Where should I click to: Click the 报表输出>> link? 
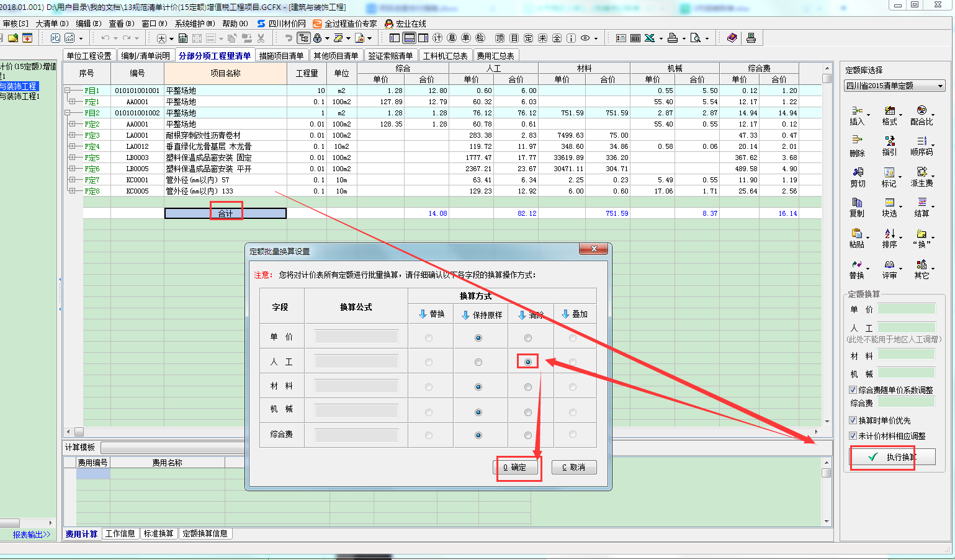32,535
